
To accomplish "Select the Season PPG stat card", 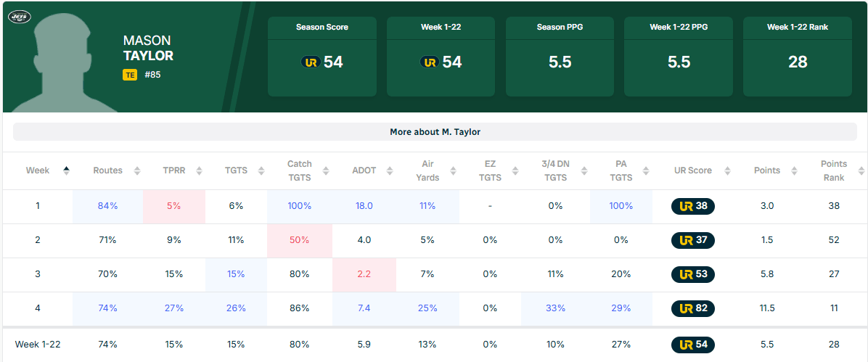I will 560,57.
